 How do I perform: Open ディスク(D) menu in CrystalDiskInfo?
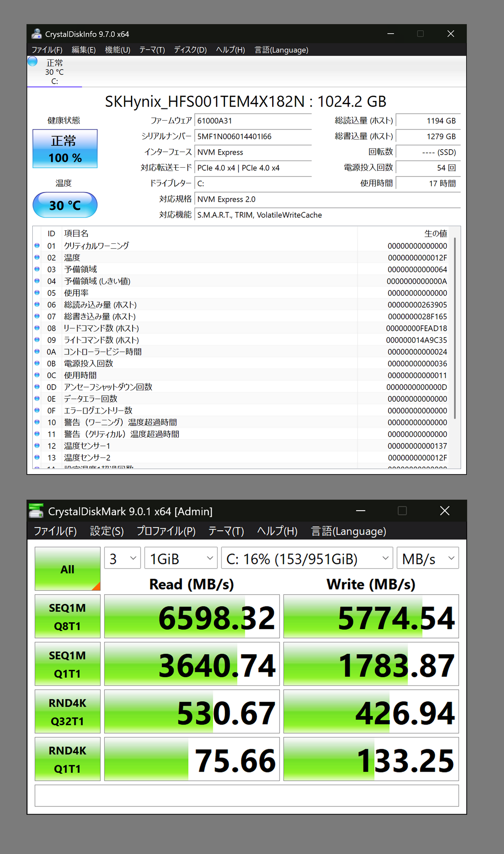(190, 50)
